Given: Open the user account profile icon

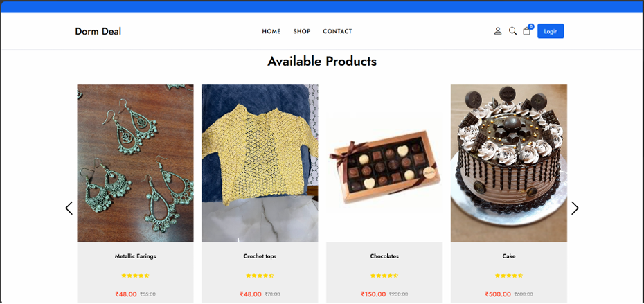Looking at the screenshot, I should pyautogui.click(x=498, y=31).
